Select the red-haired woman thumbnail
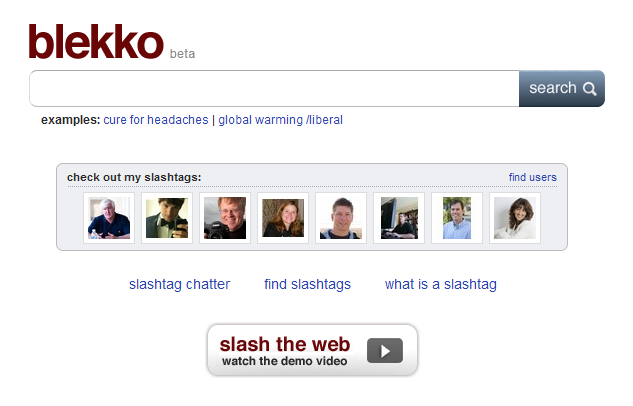Screen dimensions: 633x406 pos(283,218)
